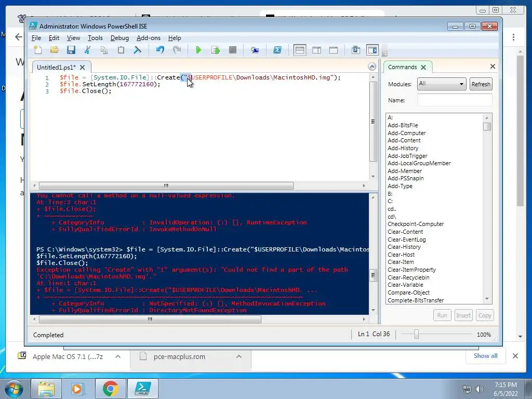532x399 pixels.
Task: Click the New script toolbar icon
Action: pyautogui.click(x=38, y=50)
